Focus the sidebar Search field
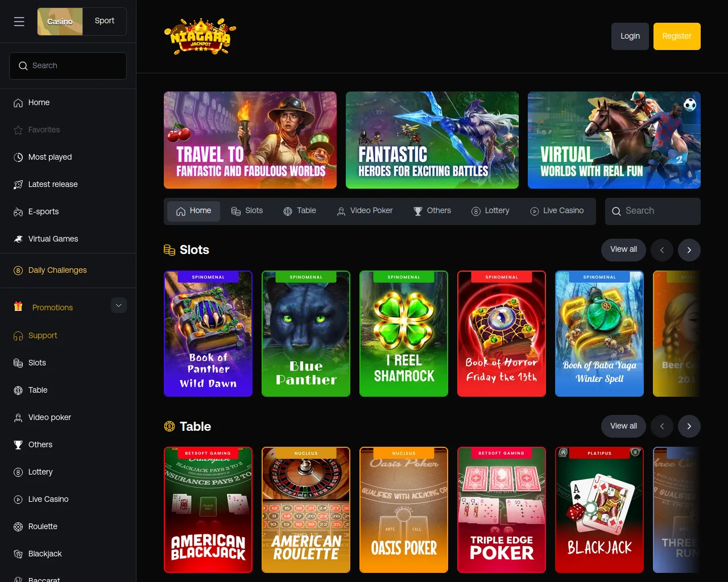This screenshot has height=582, width=728. coord(68,66)
